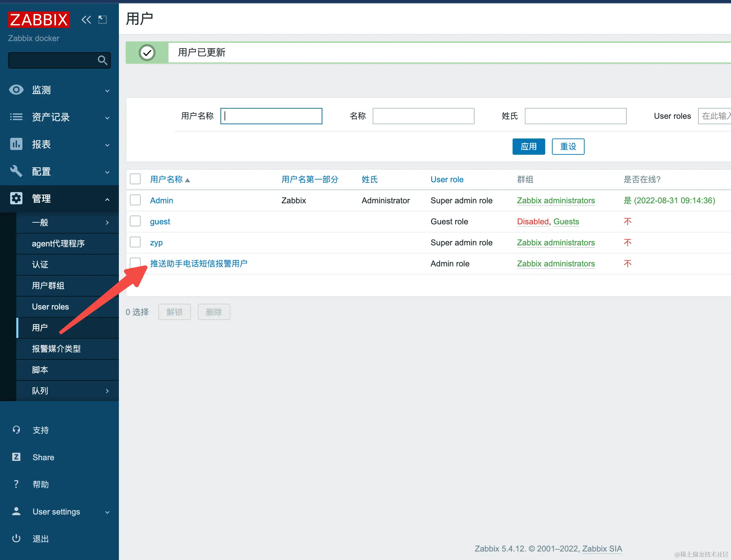This screenshot has height=560, width=731.
Task: Tick the checkbox for Admin user
Action: (135, 200)
